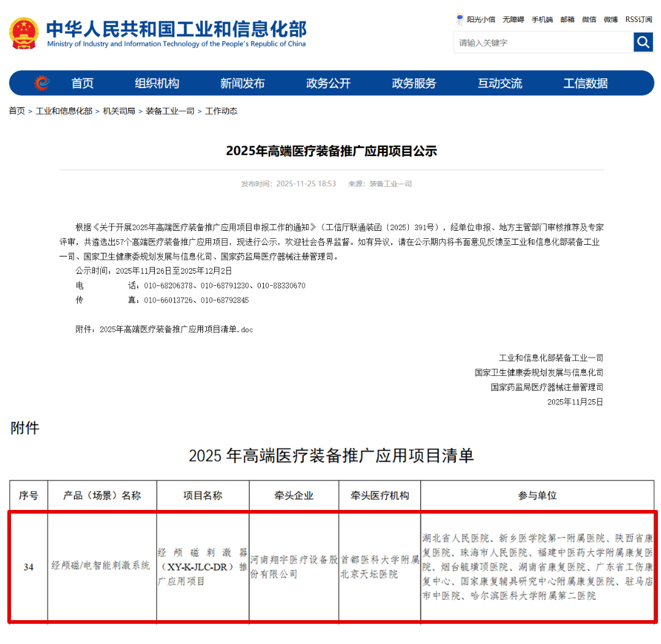Click the 微博 top link
This screenshot has height=644, width=661.
pos(611,20)
